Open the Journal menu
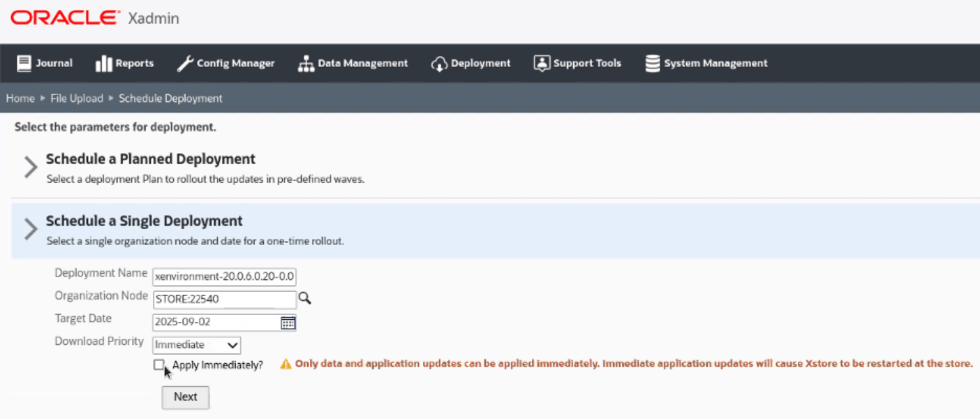 tap(45, 64)
